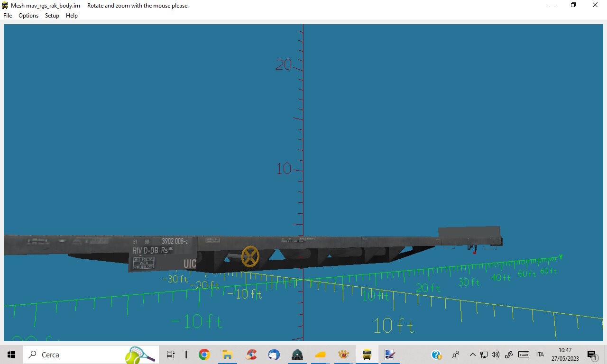The image size is (607, 364).
Task: Open the Windows Start menu
Action: [x=11, y=355]
